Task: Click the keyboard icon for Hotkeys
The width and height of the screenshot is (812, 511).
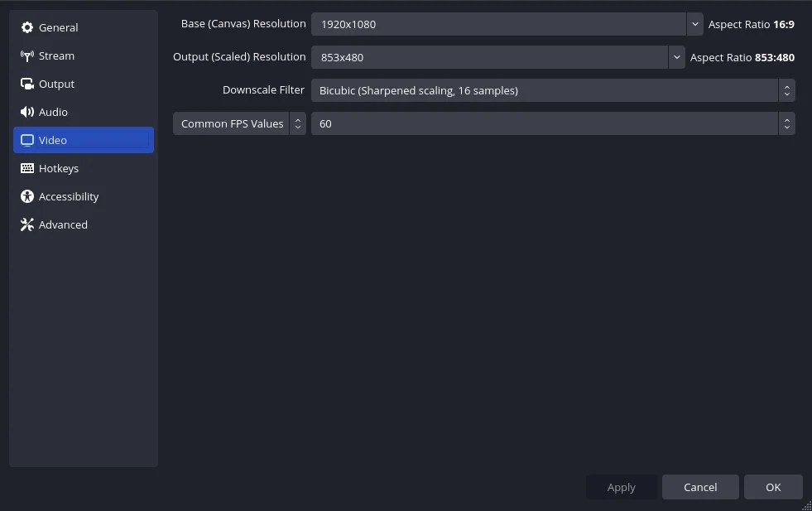Action: (x=26, y=168)
